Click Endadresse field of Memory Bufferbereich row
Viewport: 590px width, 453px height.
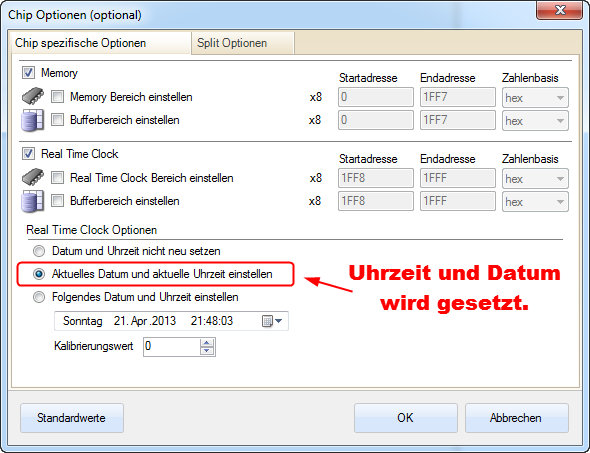pos(458,120)
